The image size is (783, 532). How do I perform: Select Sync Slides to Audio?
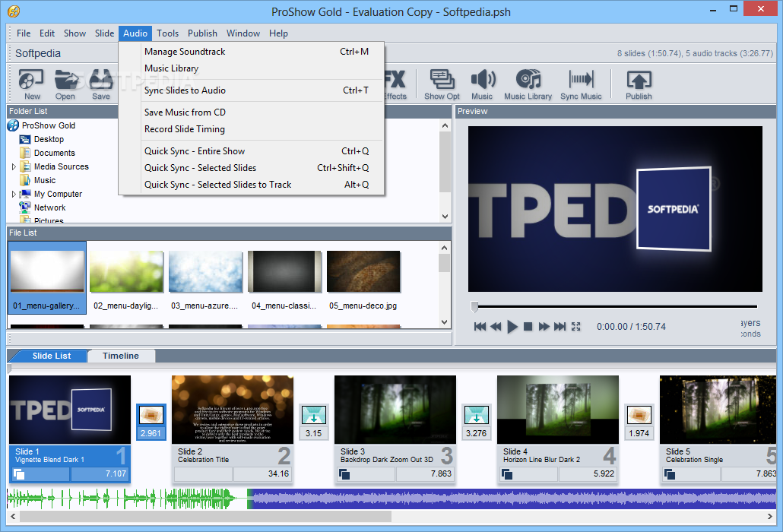click(x=252, y=90)
